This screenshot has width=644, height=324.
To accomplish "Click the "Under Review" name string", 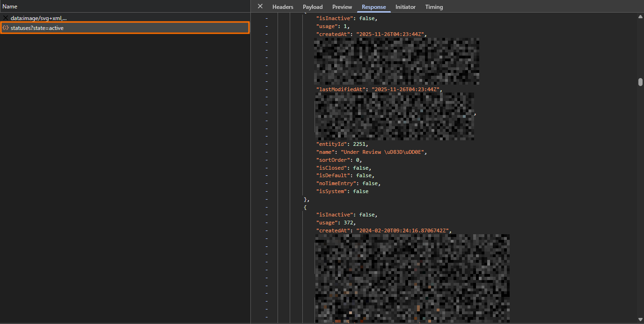I will coord(384,152).
